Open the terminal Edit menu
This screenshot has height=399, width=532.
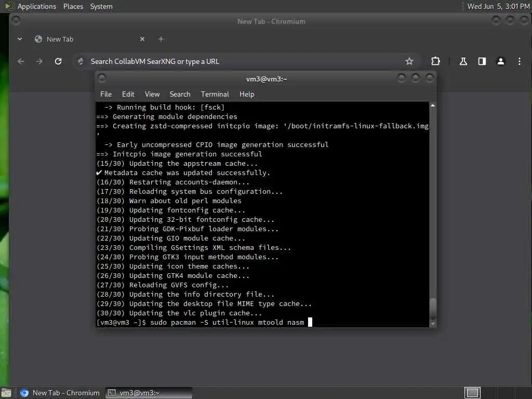[x=128, y=95]
